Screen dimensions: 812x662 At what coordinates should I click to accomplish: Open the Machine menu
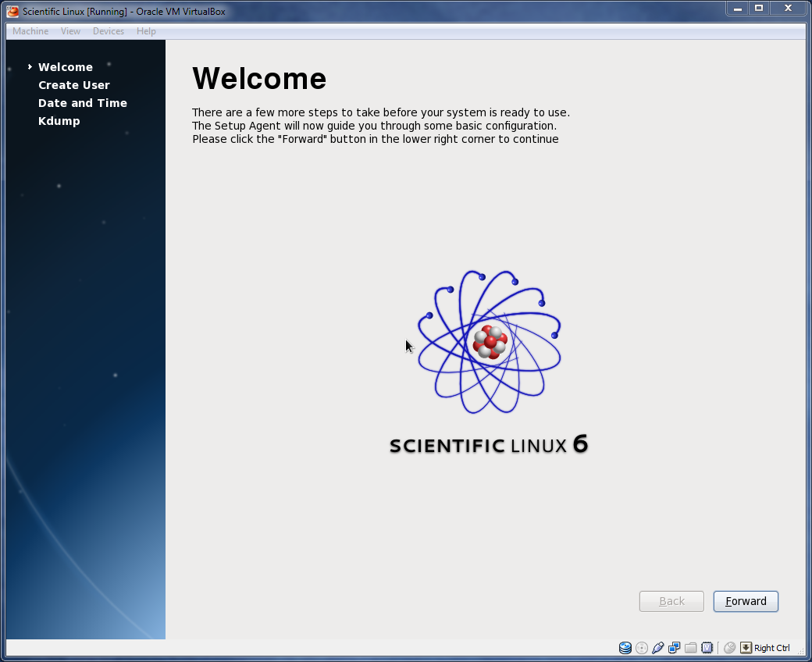point(30,31)
